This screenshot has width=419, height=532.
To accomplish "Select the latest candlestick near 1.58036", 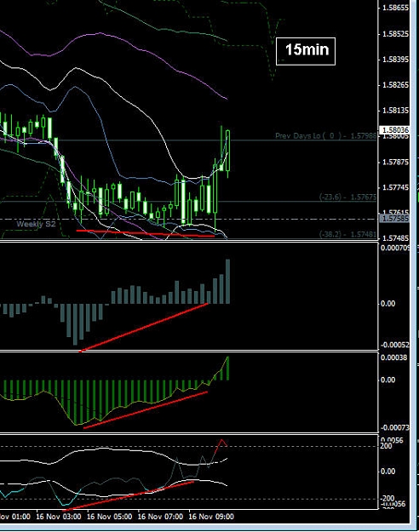I will tap(228, 151).
